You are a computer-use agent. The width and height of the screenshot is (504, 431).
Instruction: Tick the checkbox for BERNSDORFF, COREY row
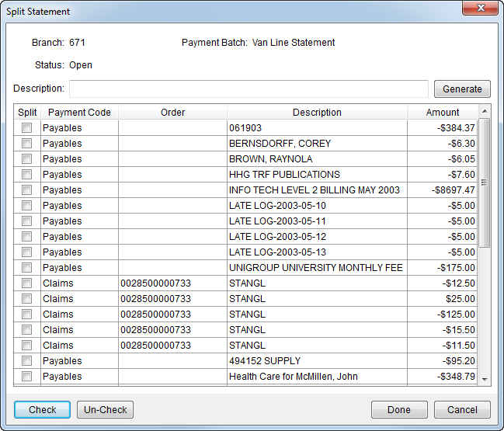[x=27, y=144]
